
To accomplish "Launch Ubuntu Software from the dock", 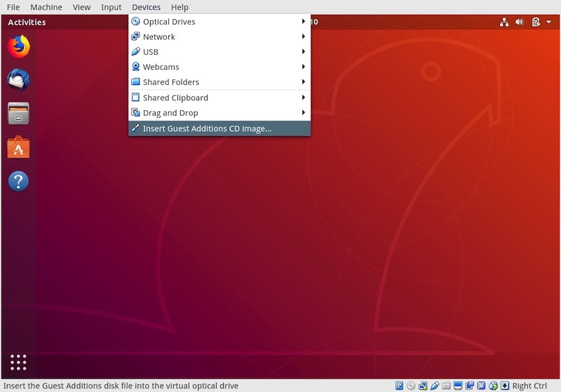I will 18,147.
